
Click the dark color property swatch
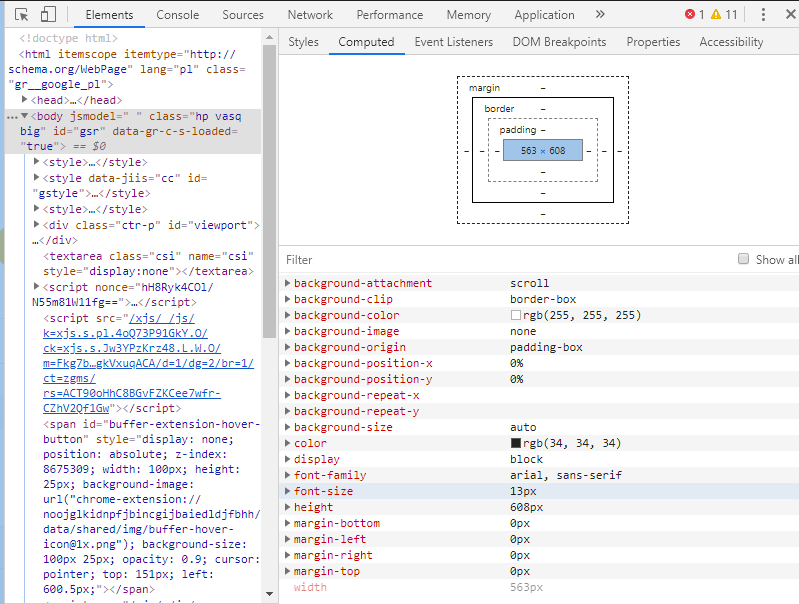click(516, 443)
